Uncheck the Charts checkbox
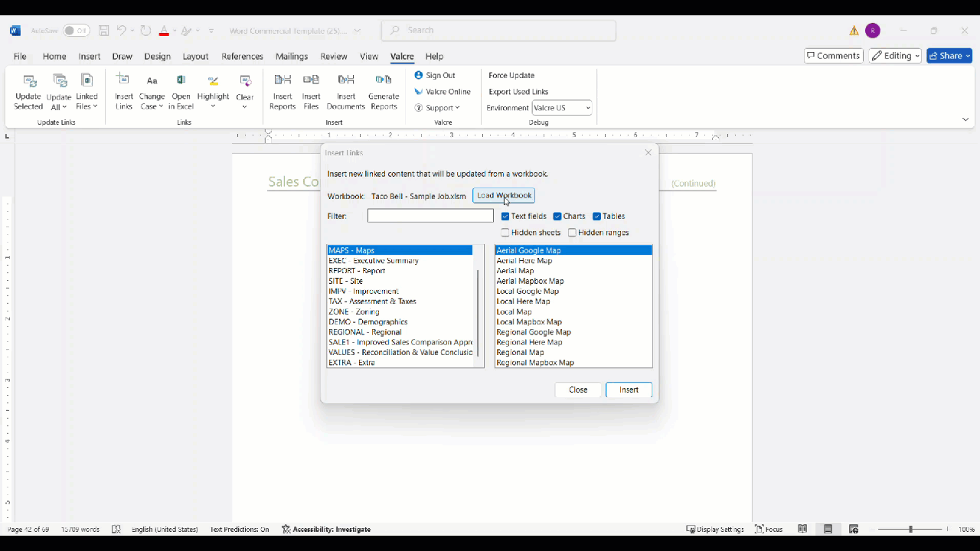Viewport: 980px width, 551px height. 557,217
